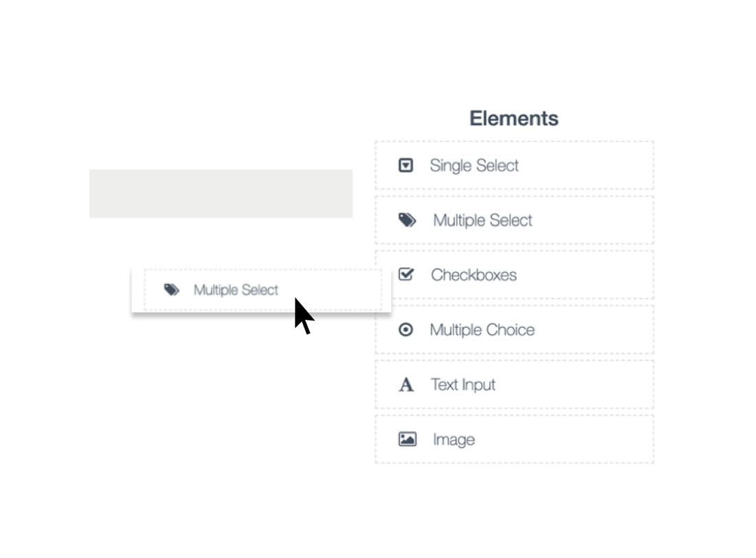Image resolution: width=756 pixels, height=558 pixels.
Task: Click the Elements panel heading
Action: click(514, 118)
